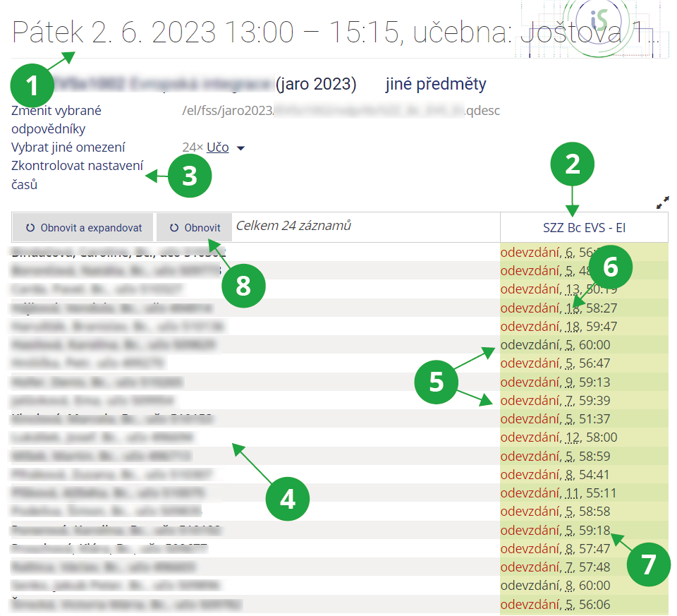This screenshot has width=677, height=616.
Task: Open the 'jiné předměty' link
Action: point(435,85)
